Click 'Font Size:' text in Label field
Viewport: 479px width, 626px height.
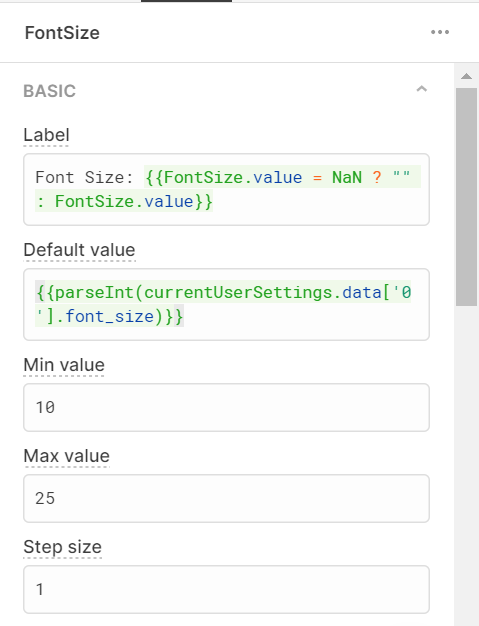[x=84, y=177]
